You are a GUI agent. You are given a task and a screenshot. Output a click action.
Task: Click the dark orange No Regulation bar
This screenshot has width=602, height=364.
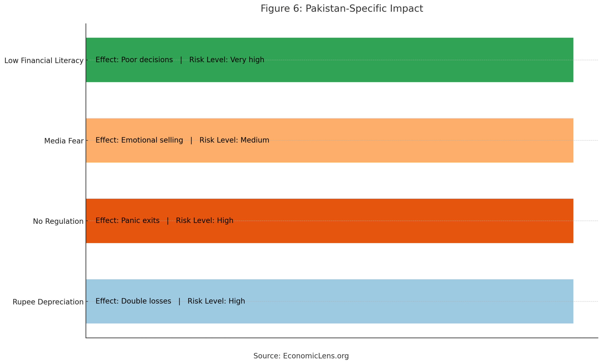391,232
